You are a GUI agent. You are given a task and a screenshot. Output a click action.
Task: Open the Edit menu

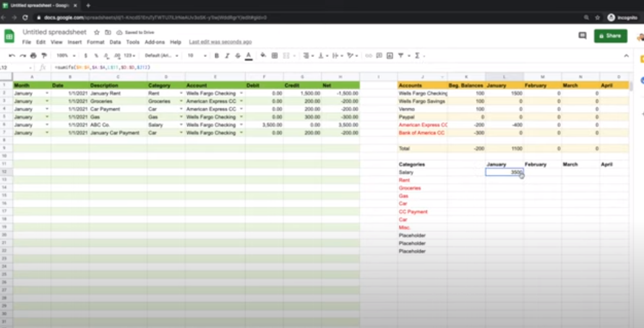point(41,42)
